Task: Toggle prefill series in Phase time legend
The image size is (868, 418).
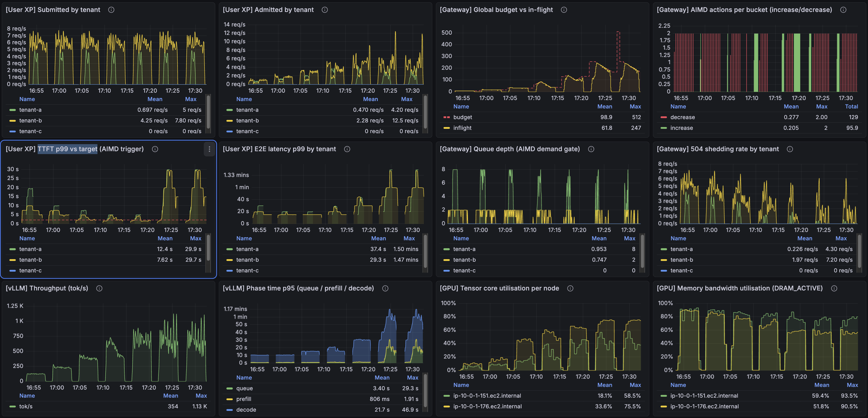Action: [x=244, y=399]
